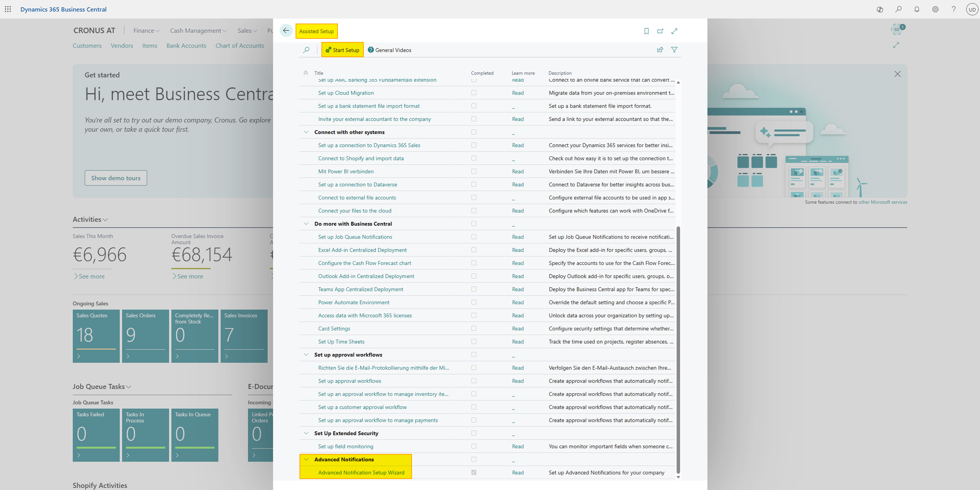Click Read for Set Up Time Sheets
Viewport: 980px width, 490px height.
[517, 342]
